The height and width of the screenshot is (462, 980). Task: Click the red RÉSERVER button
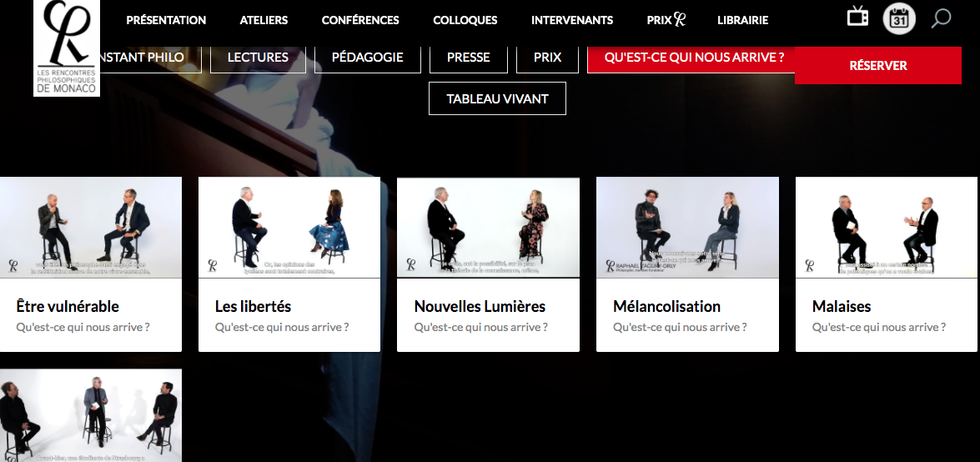(877, 66)
